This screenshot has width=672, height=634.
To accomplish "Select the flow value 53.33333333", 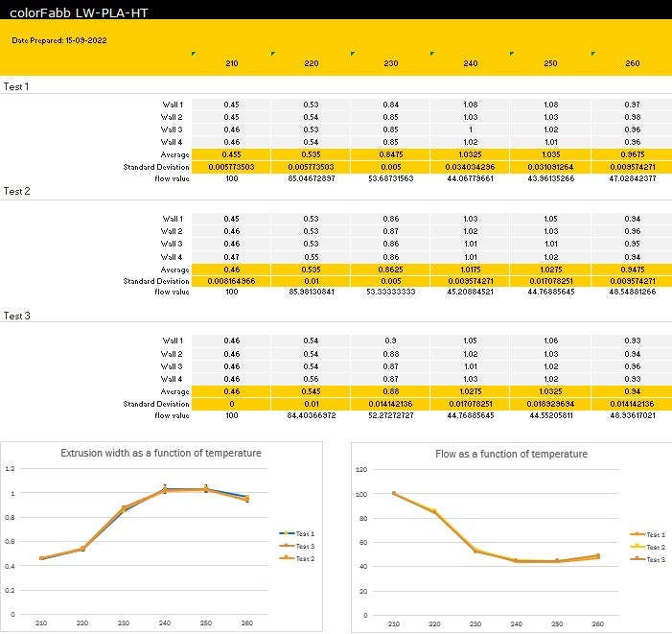I will pos(390,292).
